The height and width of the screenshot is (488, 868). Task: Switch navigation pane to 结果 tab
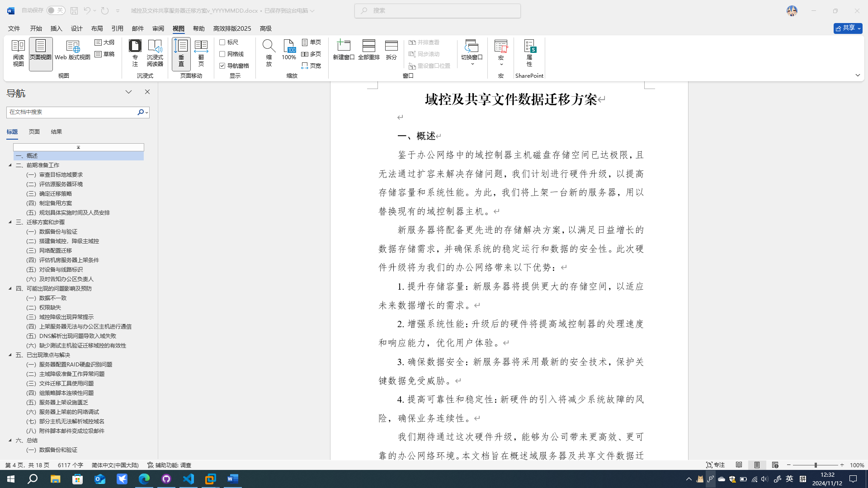57,132
